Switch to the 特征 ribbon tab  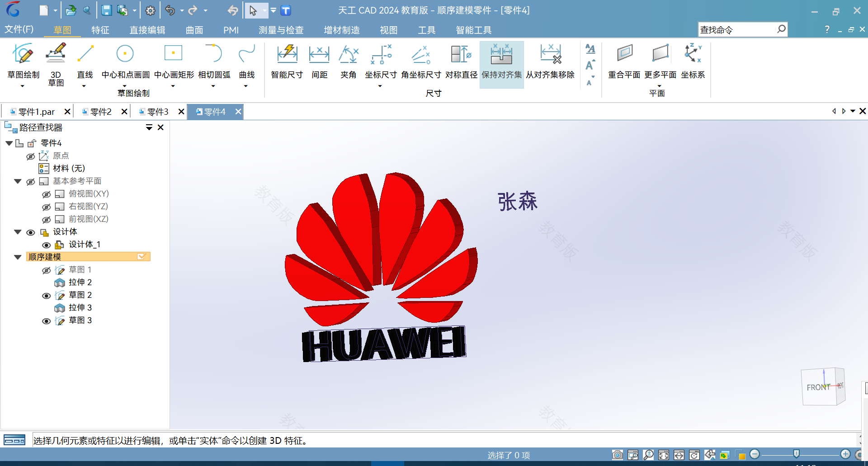pyautogui.click(x=100, y=30)
